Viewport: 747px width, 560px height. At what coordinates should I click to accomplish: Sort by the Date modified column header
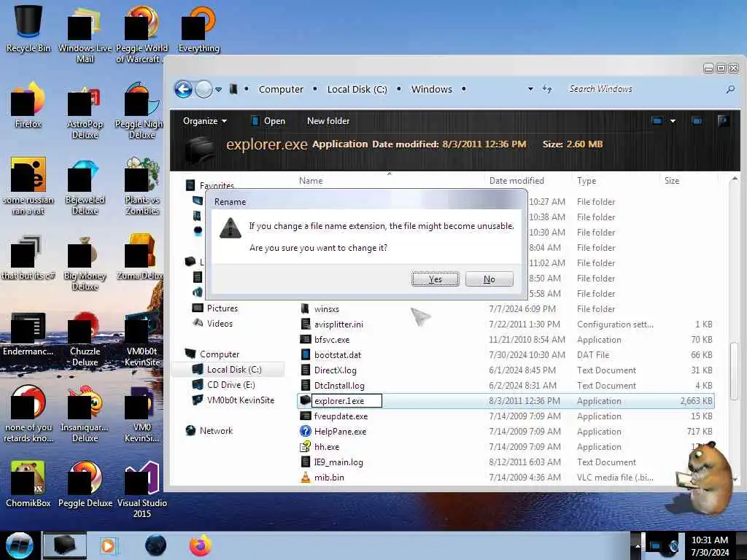click(x=516, y=181)
